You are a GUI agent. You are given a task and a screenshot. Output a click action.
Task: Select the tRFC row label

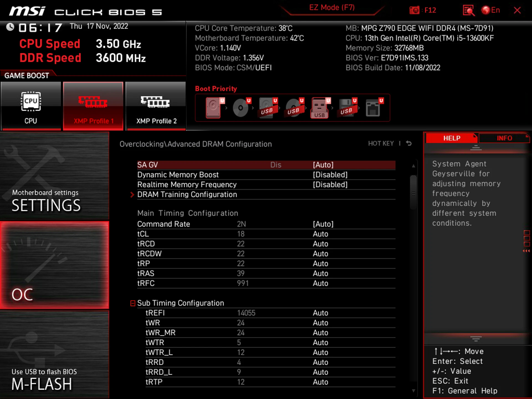coord(146,283)
